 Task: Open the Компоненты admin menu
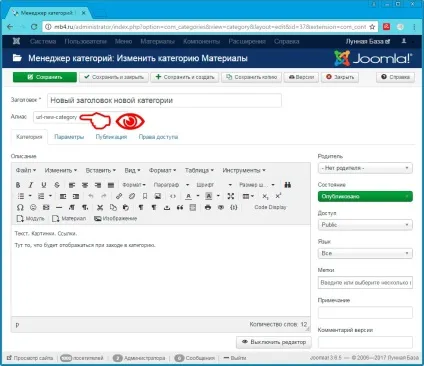tap(201, 41)
